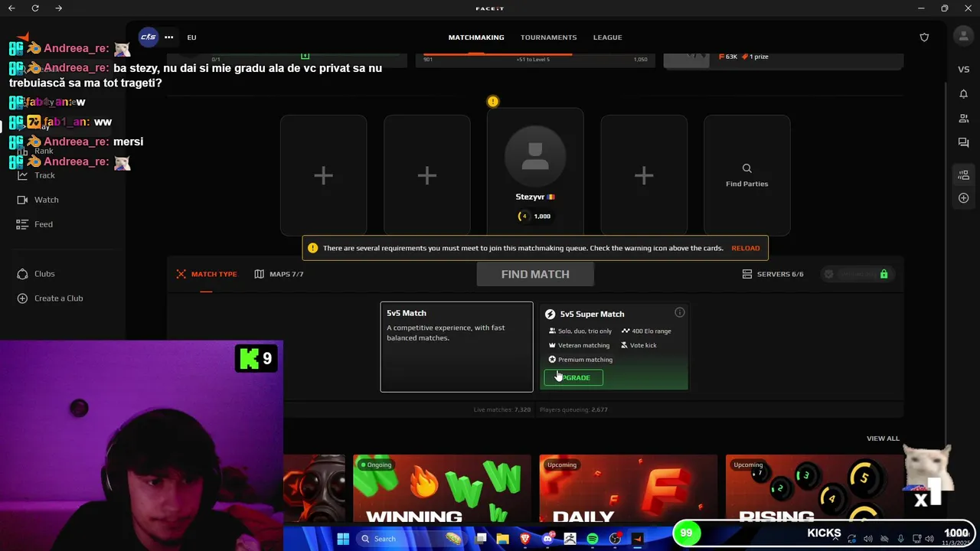This screenshot has width=980, height=551.
Task: Select the Match Type tab
Action: [x=207, y=274]
